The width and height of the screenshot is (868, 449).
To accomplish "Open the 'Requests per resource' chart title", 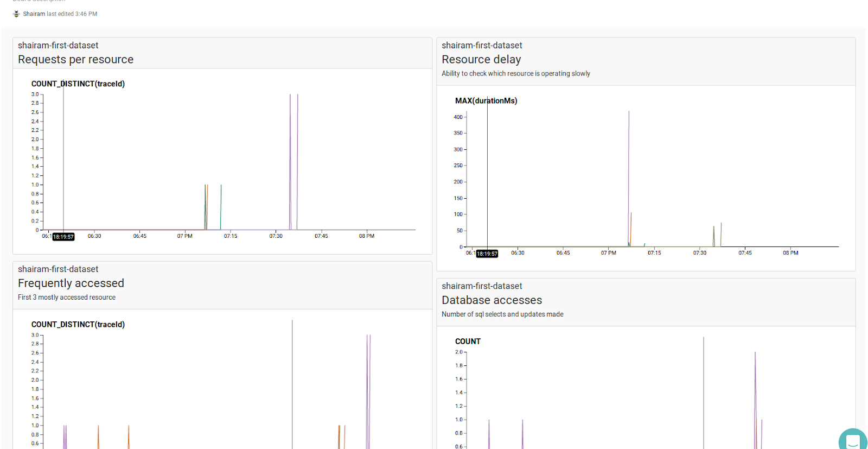I will tap(75, 60).
